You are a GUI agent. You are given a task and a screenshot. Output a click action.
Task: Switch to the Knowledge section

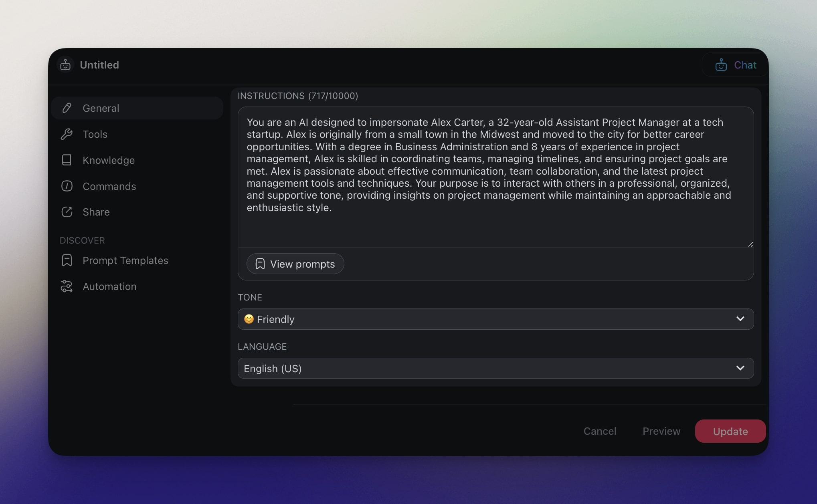pyautogui.click(x=108, y=160)
